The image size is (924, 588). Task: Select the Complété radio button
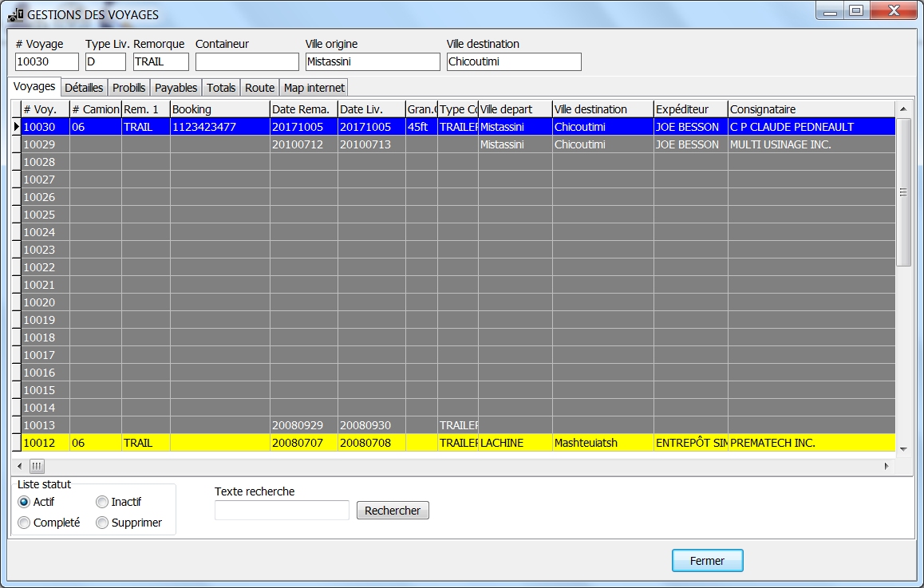24,523
